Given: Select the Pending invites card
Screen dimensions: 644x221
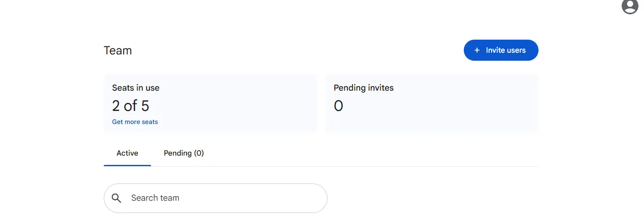Looking at the screenshot, I should tap(432, 103).
